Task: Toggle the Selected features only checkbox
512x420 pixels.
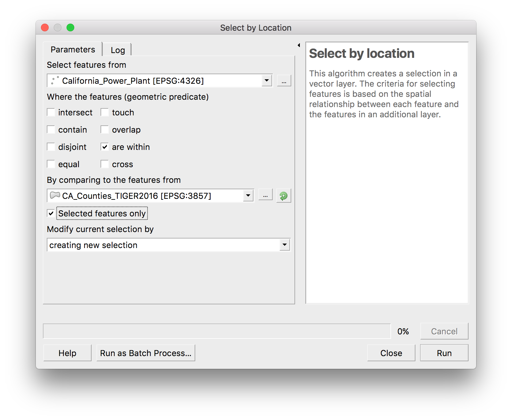Action: point(51,213)
